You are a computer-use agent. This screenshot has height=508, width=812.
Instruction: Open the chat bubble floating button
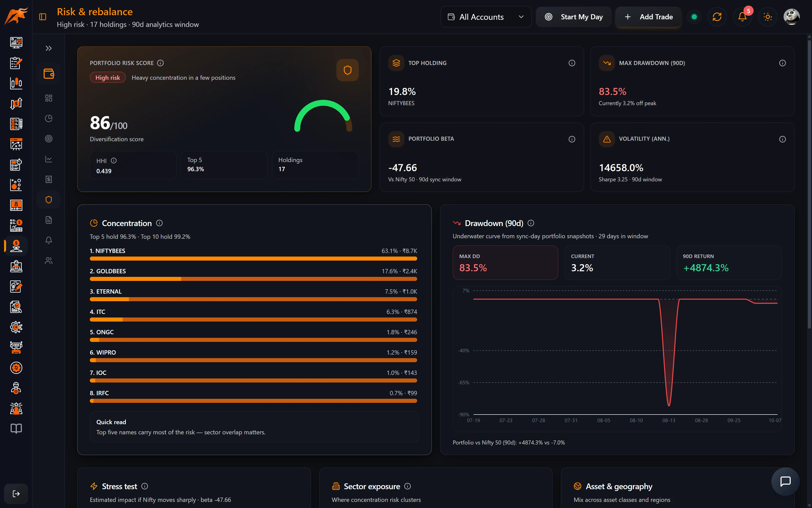click(x=785, y=482)
